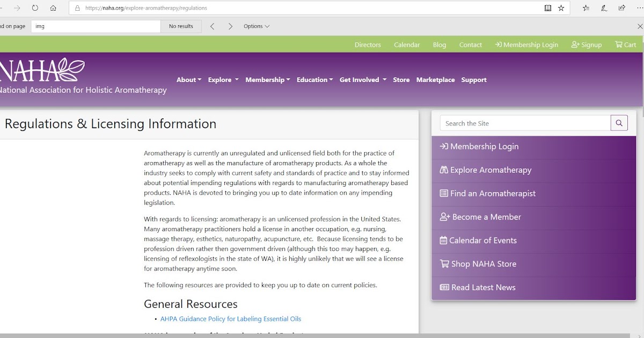
Task: Click sidebar Membership Login item
Action: [x=533, y=146]
